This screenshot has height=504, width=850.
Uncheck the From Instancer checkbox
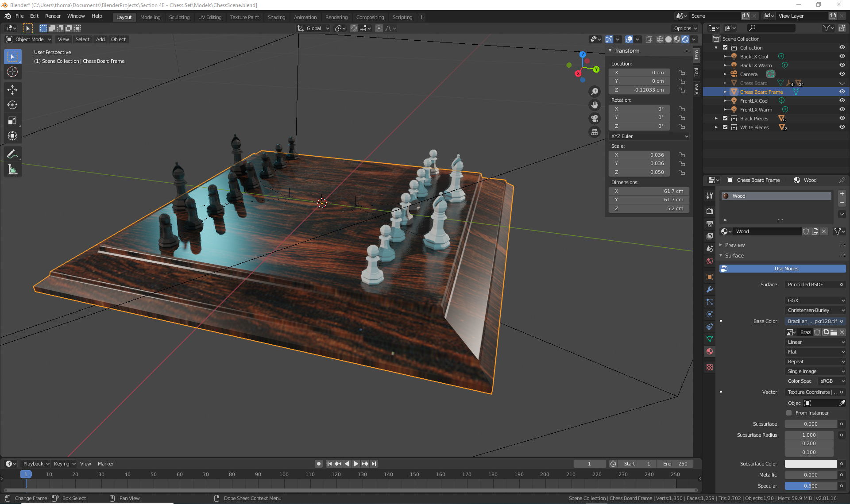788,412
